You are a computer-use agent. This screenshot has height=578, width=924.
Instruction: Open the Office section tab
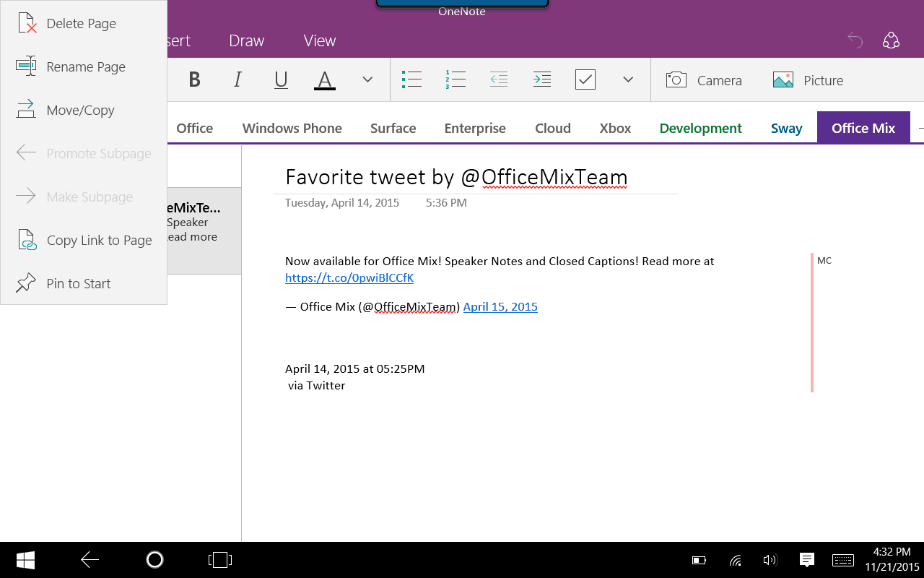[195, 128]
